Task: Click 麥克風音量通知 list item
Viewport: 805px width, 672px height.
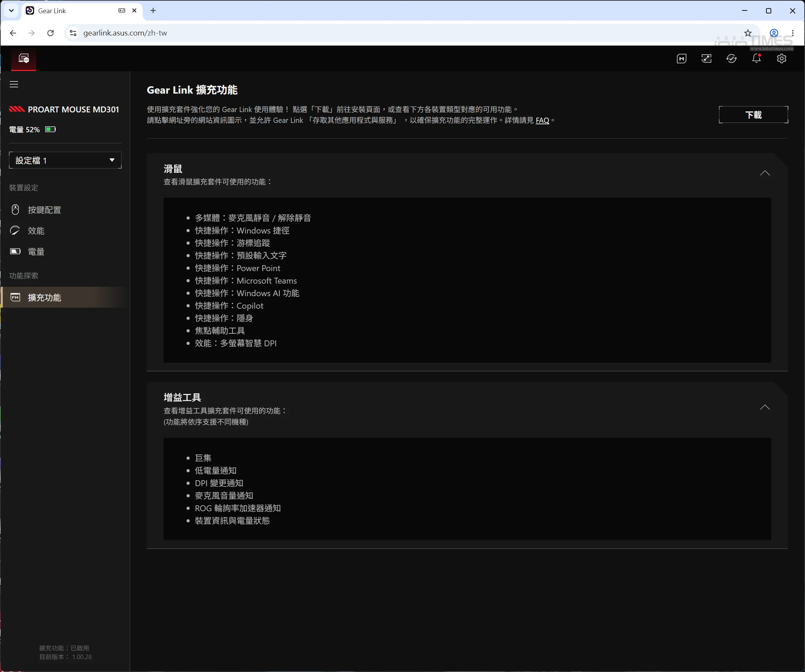Action: click(x=224, y=496)
